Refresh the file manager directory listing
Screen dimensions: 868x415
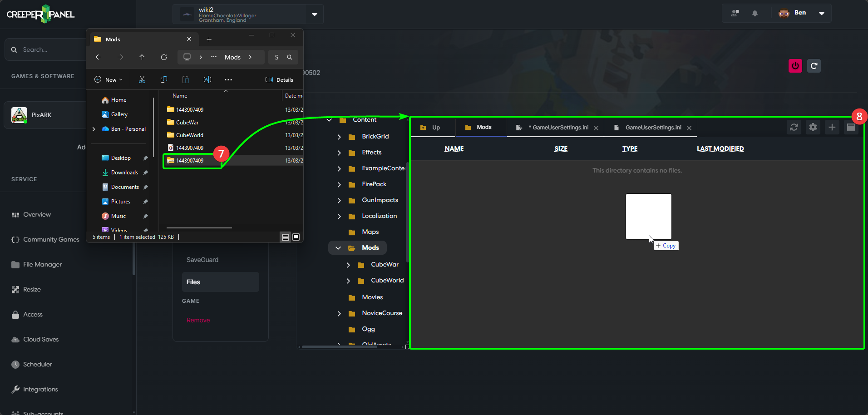[x=794, y=128]
